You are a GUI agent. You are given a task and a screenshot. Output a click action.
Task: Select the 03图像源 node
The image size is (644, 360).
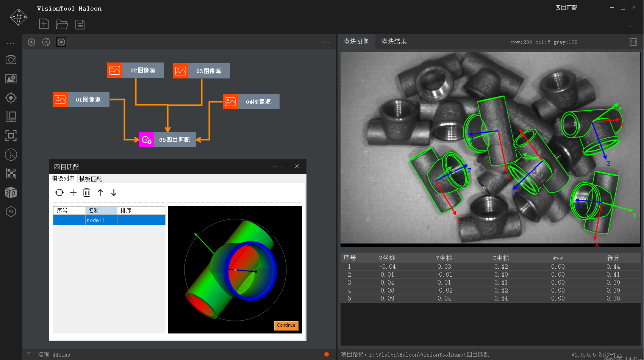pos(202,71)
